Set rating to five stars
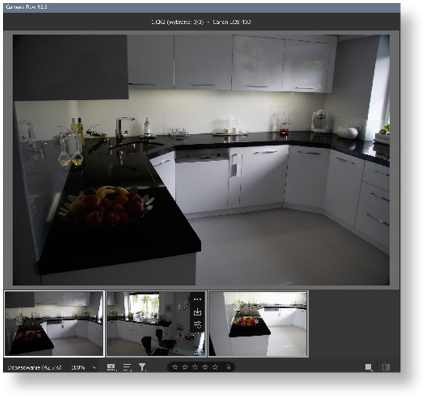 (x=215, y=367)
